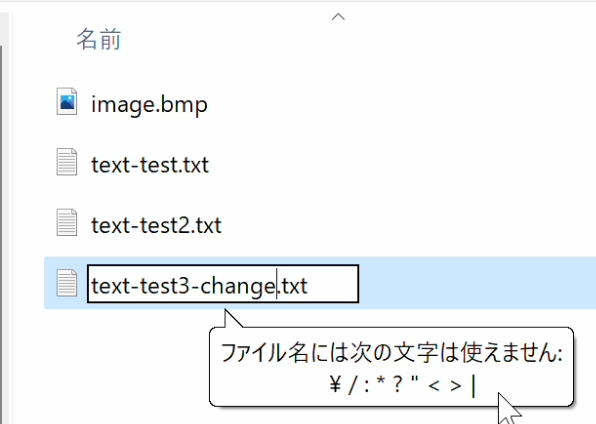Select the text-test.txt document icon
Image resolution: width=596 pixels, height=424 pixels.
67,162
